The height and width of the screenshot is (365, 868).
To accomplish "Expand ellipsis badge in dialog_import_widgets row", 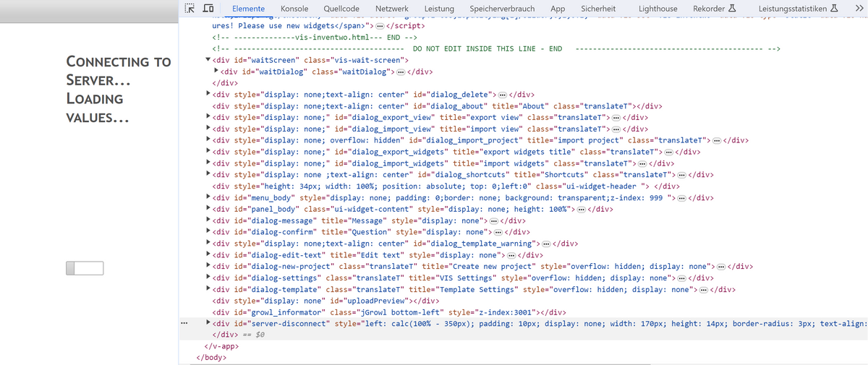I will pos(642,164).
